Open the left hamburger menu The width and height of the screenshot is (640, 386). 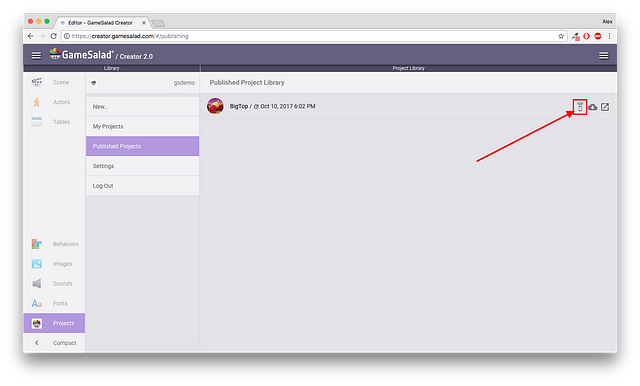click(x=36, y=55)
